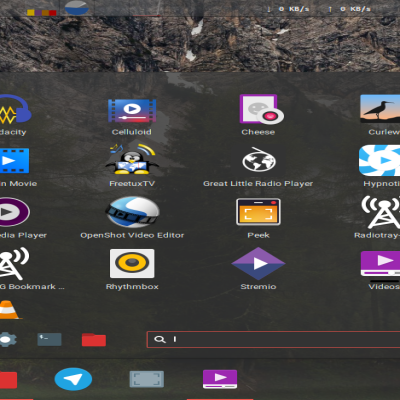Click the download speed indicator
The height and width of the screenshot is (400, 400).
pyautogui.click(x=288, y=9)
